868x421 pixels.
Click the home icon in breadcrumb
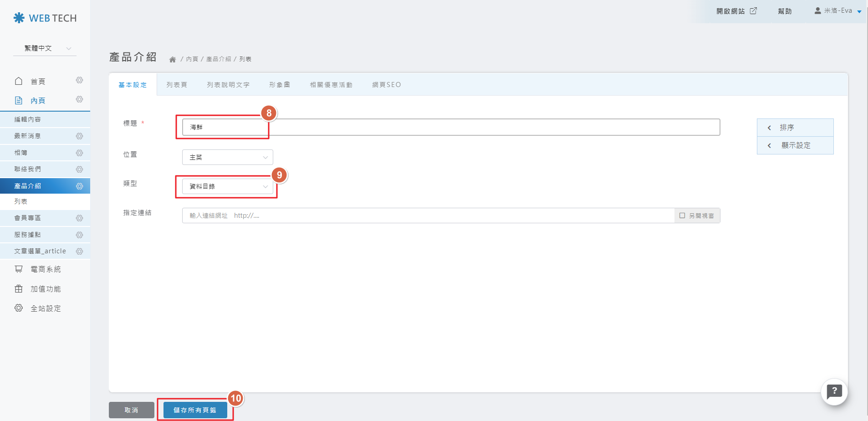click(x=173, y=60)
